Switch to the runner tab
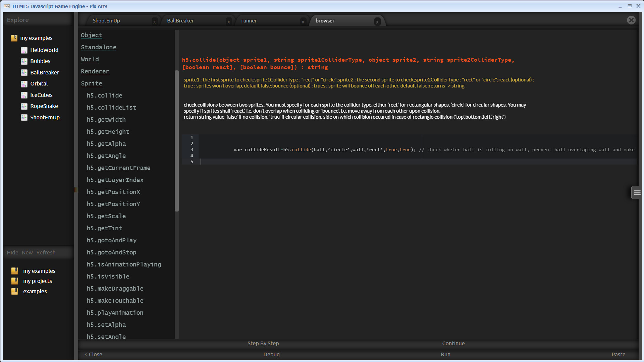Image resolution: width=644 pixels, height=362 pixels. coord(249,20)
